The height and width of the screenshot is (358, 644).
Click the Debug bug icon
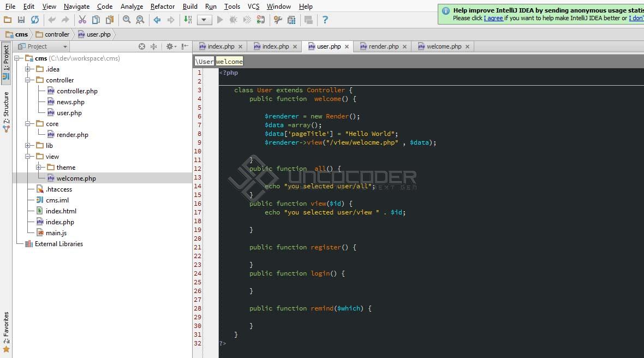(x=233, y=20)
